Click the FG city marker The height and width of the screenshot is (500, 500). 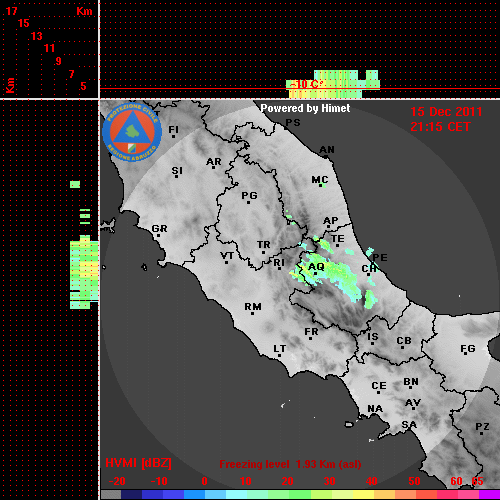pos(466,355)
